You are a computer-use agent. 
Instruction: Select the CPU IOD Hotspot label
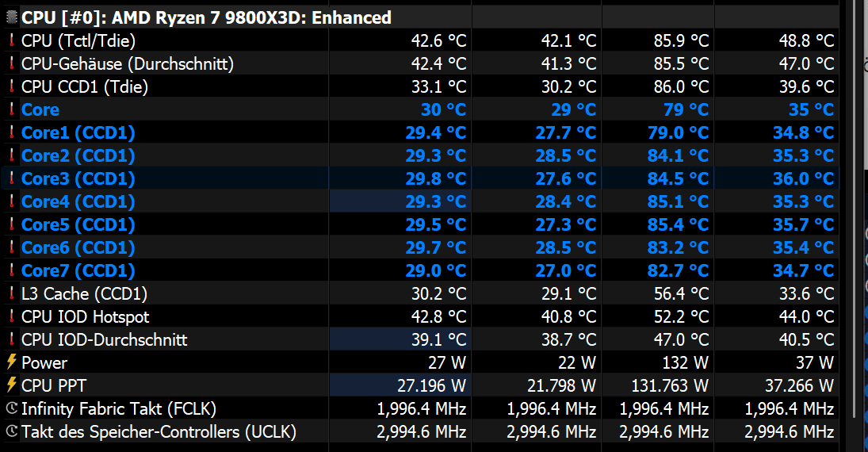86,317
